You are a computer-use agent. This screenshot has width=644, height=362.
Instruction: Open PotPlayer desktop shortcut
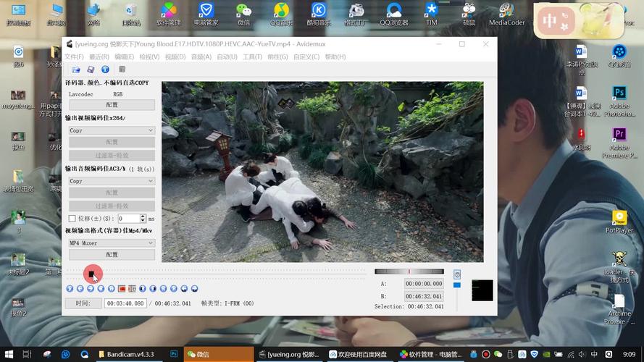click(619, 222)
